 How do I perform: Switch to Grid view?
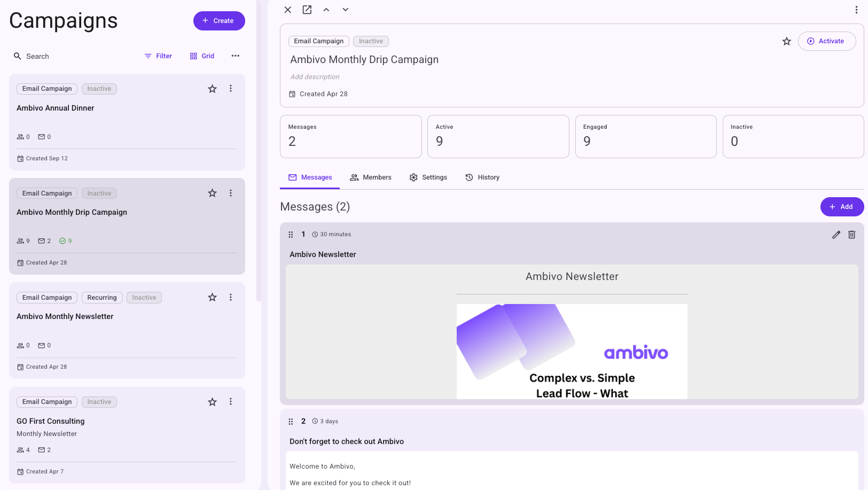click(202, 56)
